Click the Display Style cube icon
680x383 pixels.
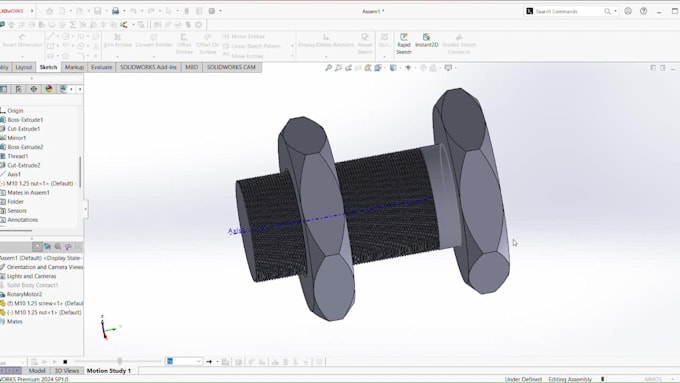tap(392, 68)
